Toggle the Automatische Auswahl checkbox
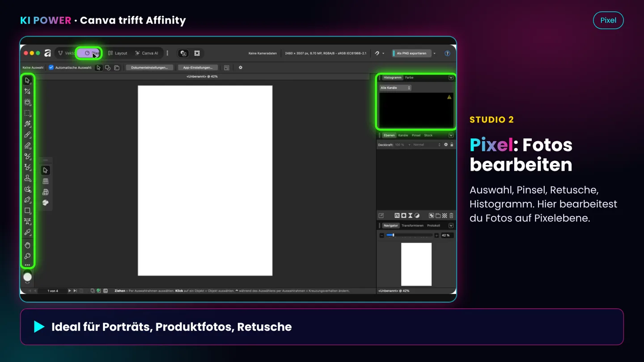The image size is (644, 362). (51, 67)
